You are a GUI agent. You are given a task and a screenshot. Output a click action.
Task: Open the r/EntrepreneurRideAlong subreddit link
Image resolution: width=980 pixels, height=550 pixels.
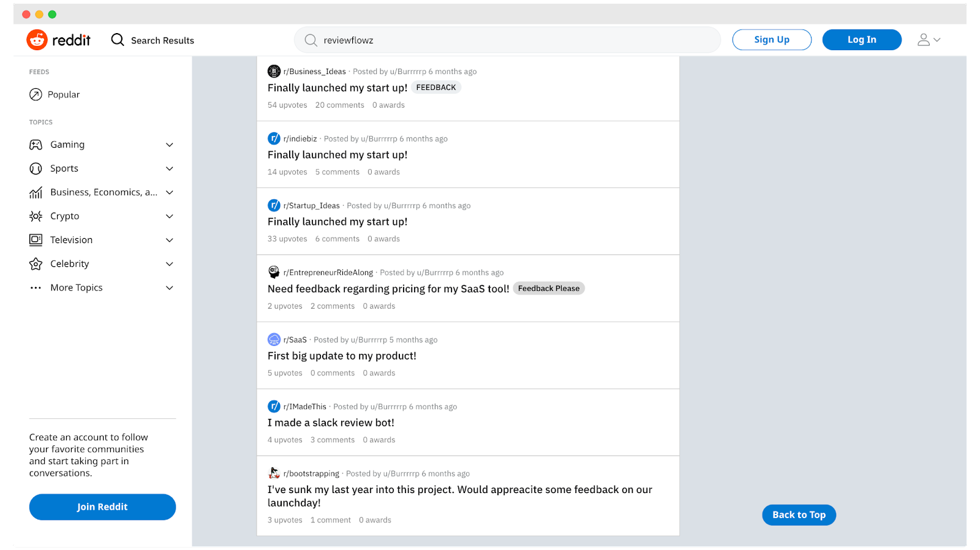328,273
